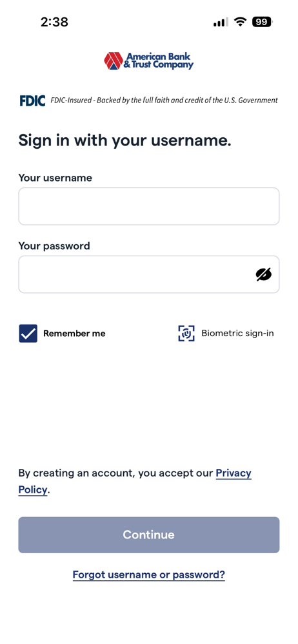Tap the FDIC-Insured disclaimer text
This screenshot has height=644, width=298.
coord(164,100)
